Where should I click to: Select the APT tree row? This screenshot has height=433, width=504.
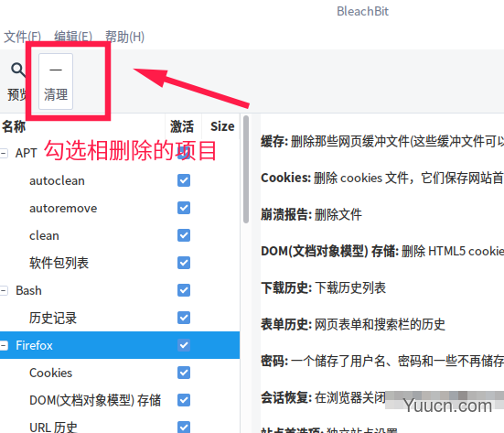pyautogui.click(x=120, y=153)
